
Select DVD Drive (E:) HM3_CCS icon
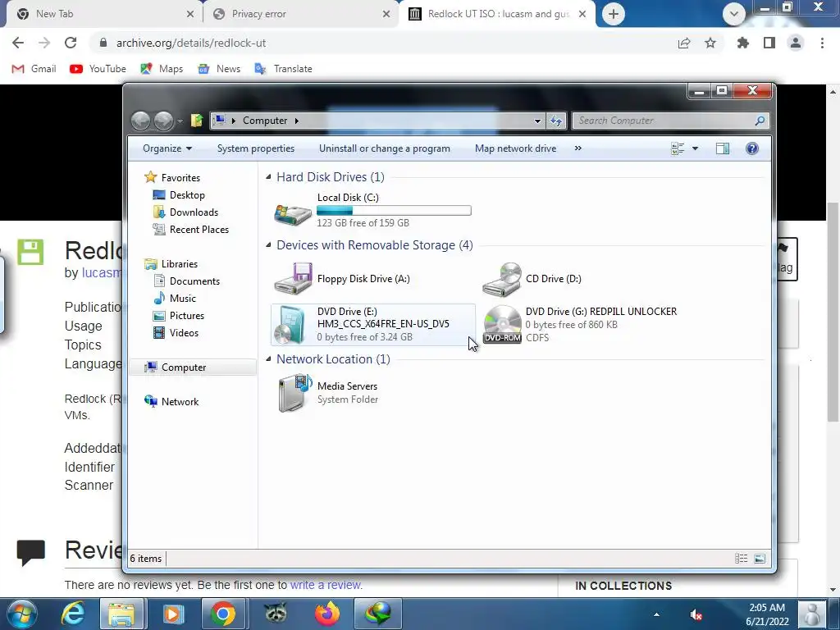(290, 325)
